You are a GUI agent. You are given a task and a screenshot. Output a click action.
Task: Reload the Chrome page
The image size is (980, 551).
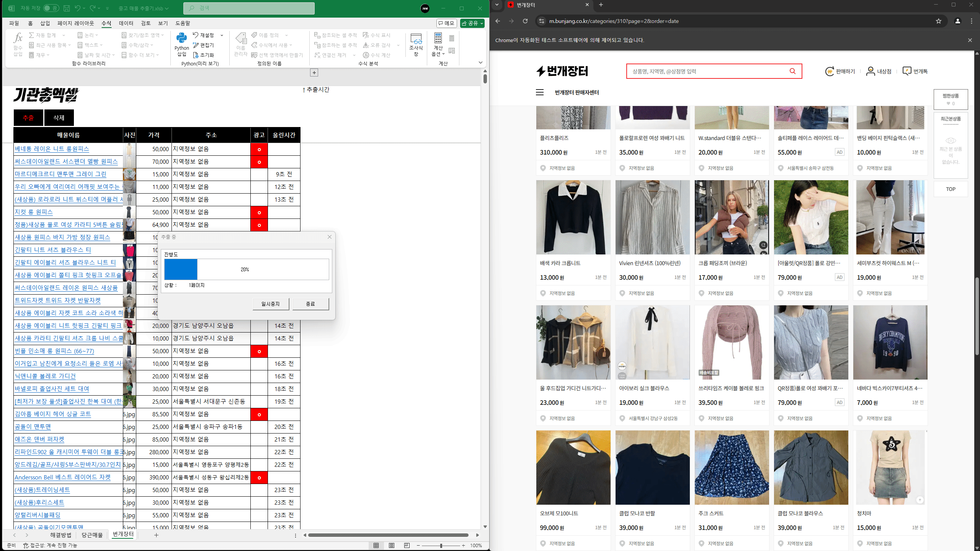[525, 21]
